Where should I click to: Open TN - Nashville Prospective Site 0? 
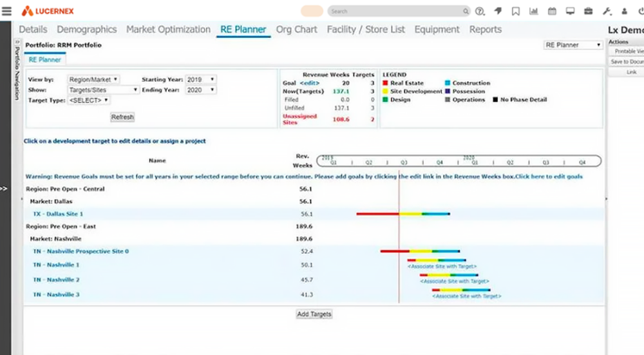pos(81,251)
